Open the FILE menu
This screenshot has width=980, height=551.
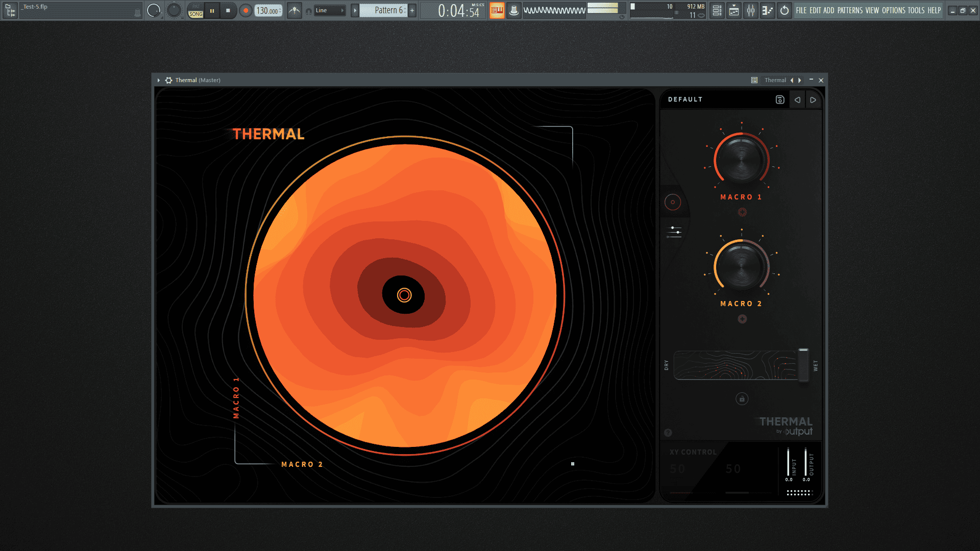point(801,10)
